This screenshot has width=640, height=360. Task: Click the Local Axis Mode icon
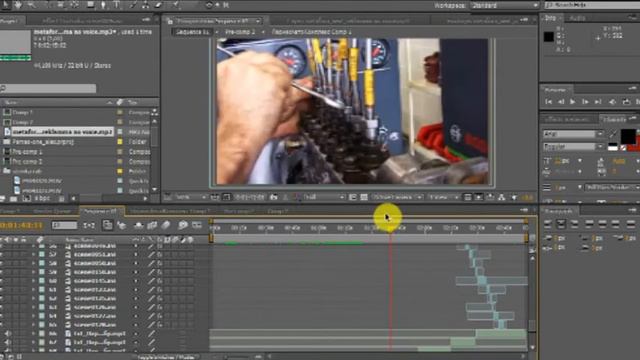point(209,5)
